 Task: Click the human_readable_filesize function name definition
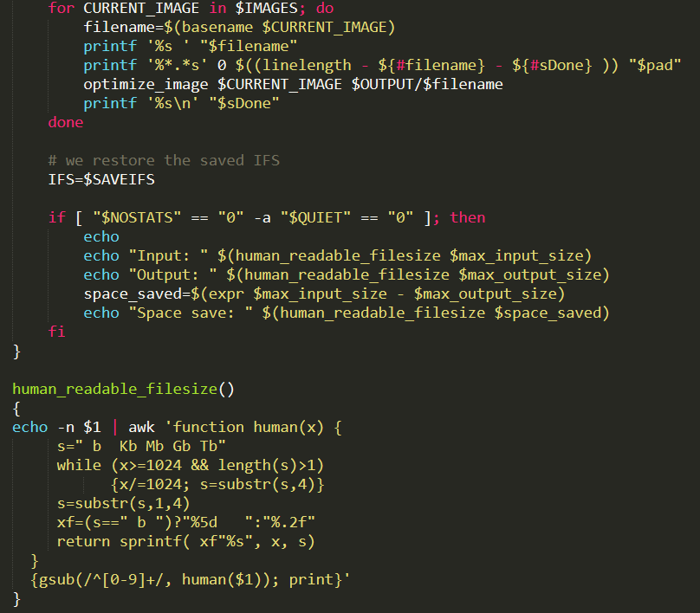(114, 389)
